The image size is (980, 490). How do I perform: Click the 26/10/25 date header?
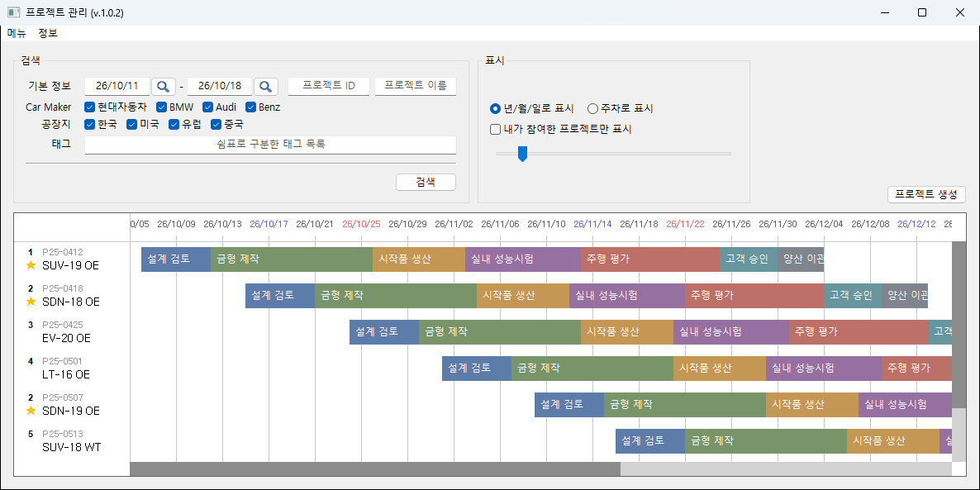pos(361,224)
